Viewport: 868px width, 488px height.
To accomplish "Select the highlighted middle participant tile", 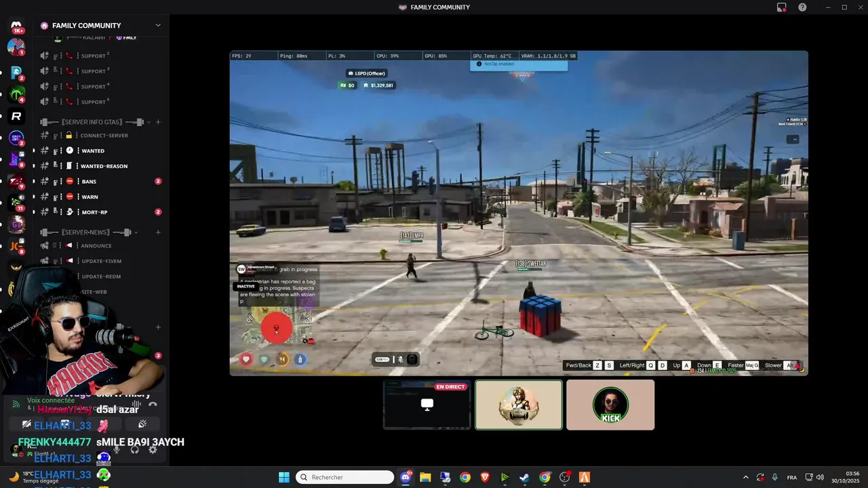I will tap(519, 405).
